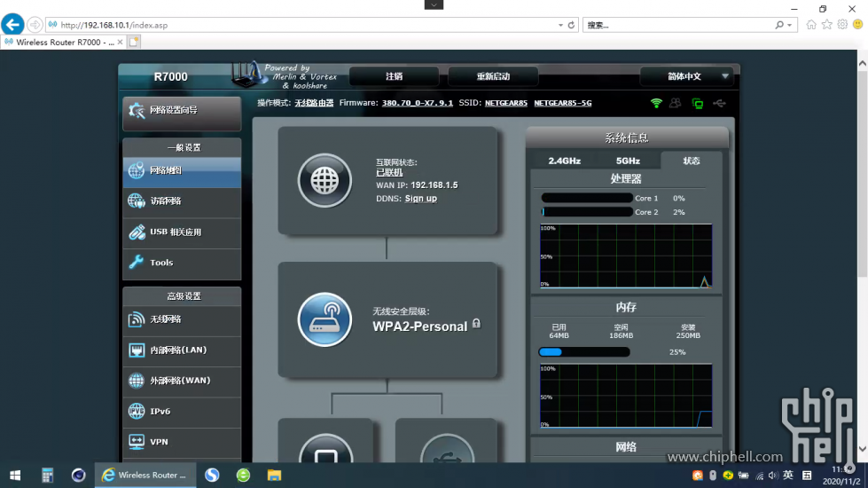Click the NETGEAR85-5G SSID link
The image size is (868, 488).
(562, 103)
